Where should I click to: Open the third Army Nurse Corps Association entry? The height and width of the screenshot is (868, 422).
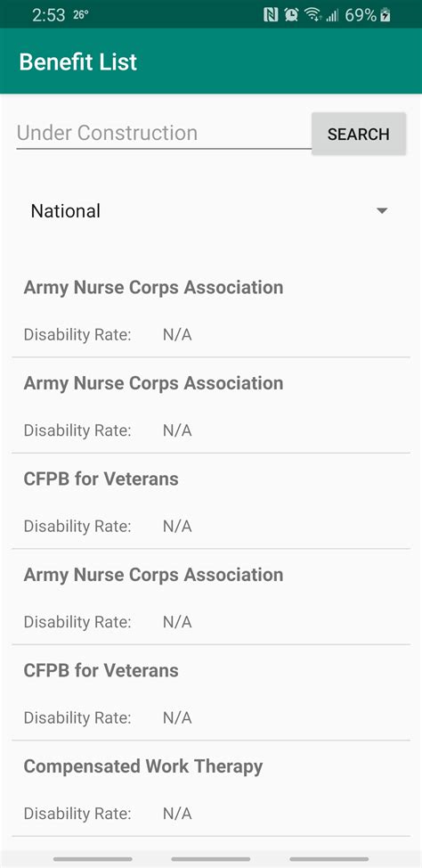point(211,597)
